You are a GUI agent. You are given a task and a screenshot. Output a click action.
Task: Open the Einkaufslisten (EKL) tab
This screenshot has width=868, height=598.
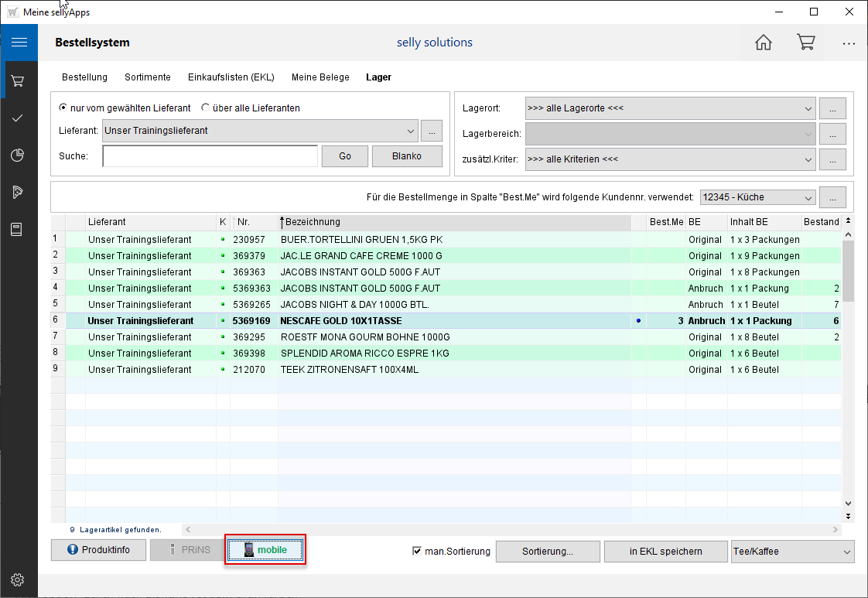click(231, 77)
